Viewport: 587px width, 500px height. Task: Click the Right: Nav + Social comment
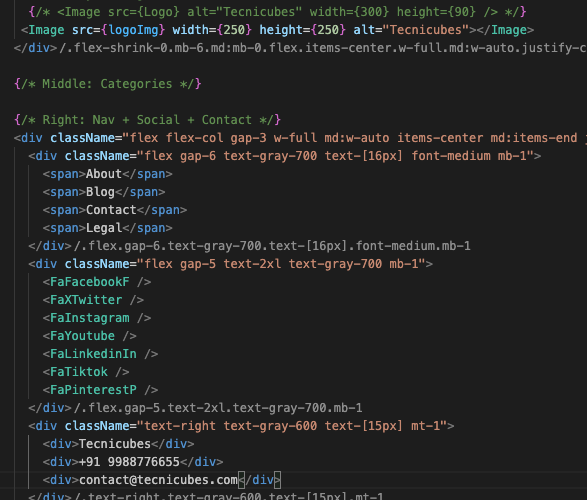(147, 120)
